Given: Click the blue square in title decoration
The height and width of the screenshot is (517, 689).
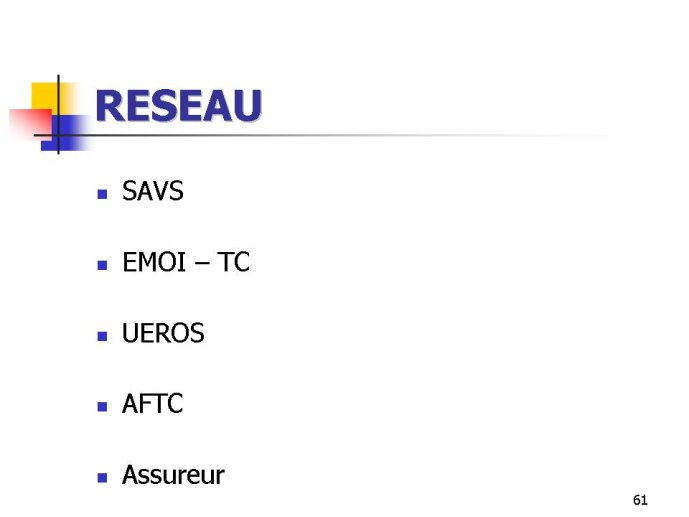Looking at the screenshot, I should point(66,133).
